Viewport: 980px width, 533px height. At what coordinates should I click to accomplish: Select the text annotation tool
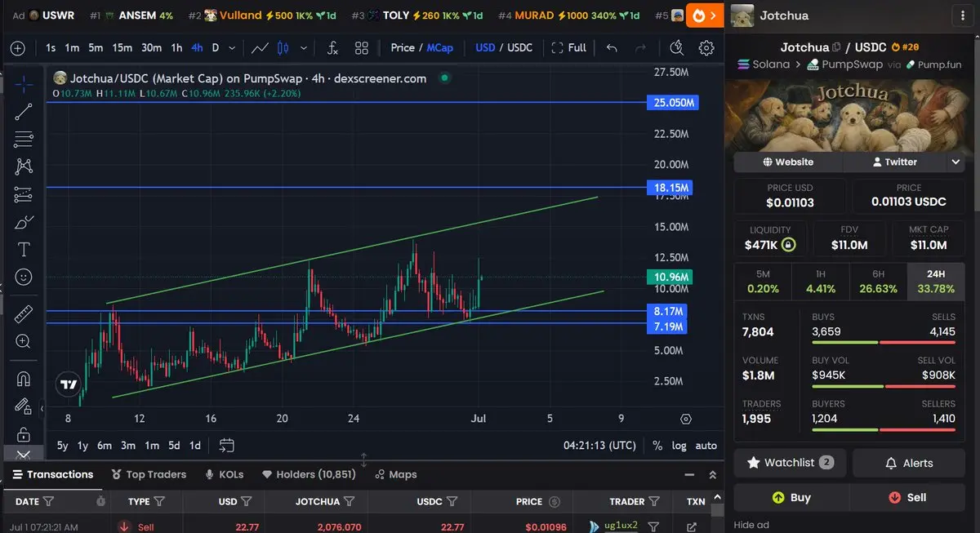coord(24,249)
